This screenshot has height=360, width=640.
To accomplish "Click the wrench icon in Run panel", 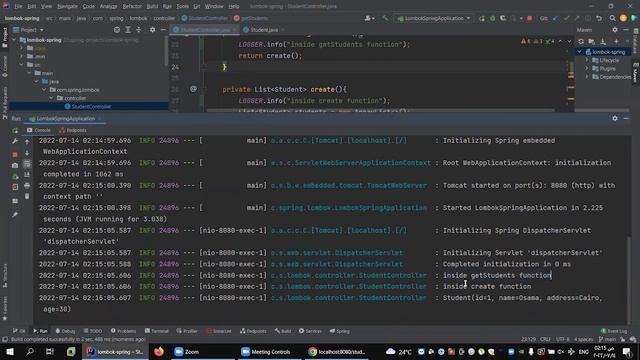I will (x=15, y=141).
